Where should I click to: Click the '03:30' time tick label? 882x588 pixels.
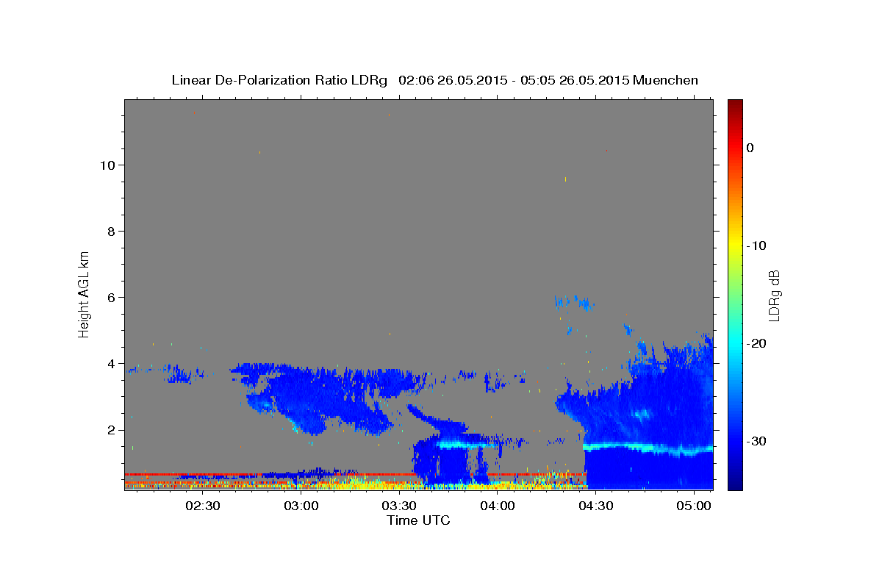pyautogui.click(x=399, y=506)
